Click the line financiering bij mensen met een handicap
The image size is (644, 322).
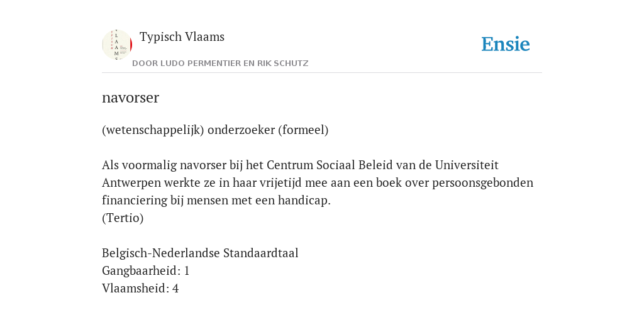(x=216, y=201)
